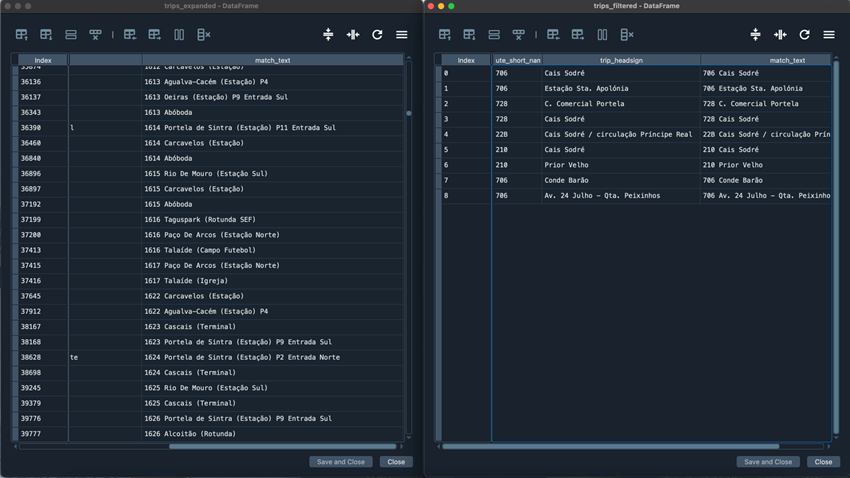Click Close button in trips_filtered window
The width and height of the screenshot is (850, 478).
click(x=823, y=462)
